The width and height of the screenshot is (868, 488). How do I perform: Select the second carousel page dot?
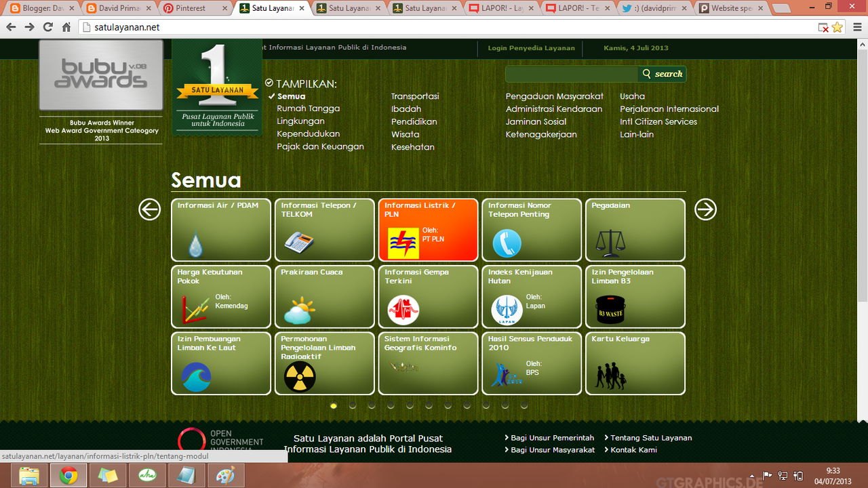tap(353, 405)
